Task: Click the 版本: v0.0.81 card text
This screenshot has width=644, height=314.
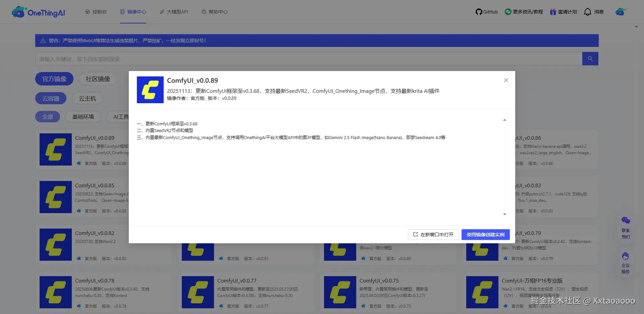Action: [x=256, y=258]
